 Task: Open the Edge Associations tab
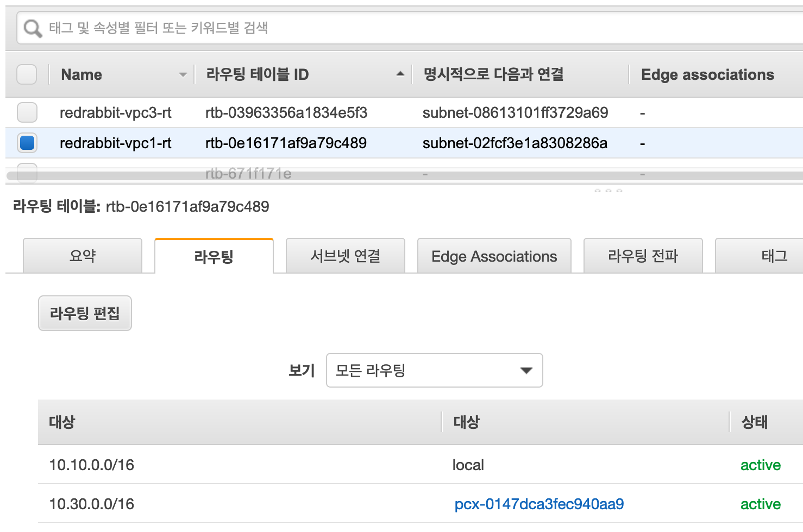[494, 256]
